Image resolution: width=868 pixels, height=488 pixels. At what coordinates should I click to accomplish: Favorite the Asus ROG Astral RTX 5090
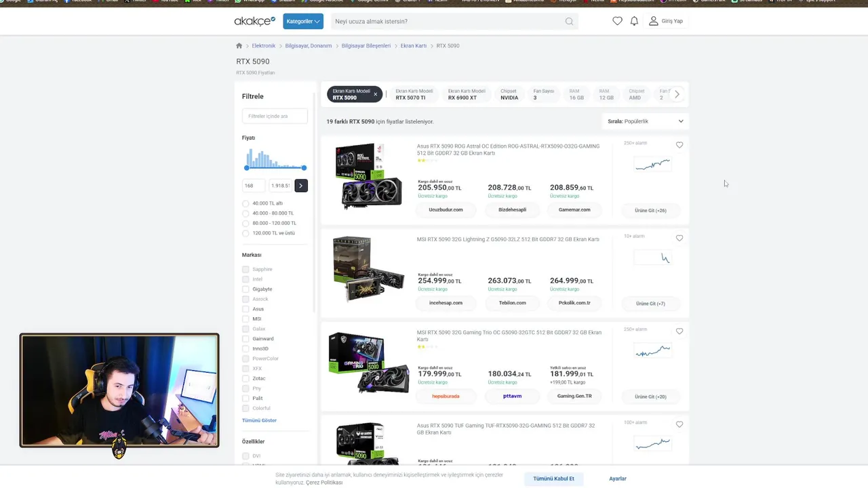click(679, 144)
